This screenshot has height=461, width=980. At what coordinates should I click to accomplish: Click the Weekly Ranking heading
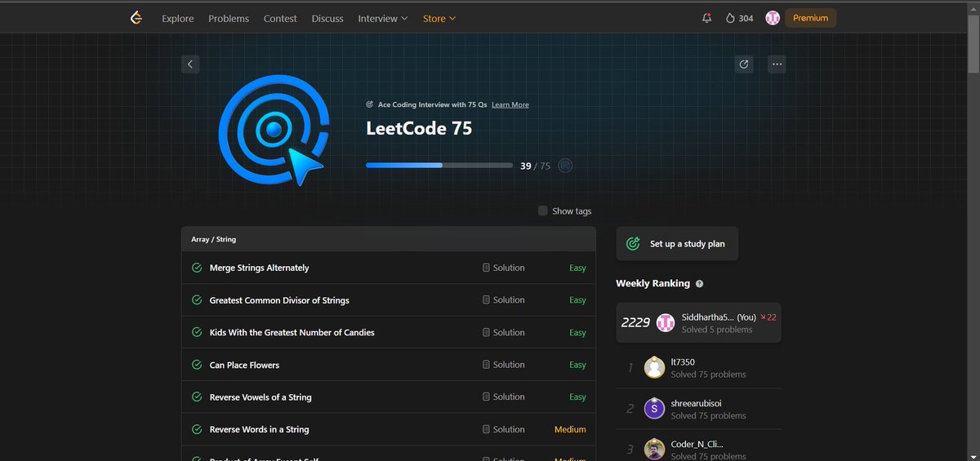(653, 284)
